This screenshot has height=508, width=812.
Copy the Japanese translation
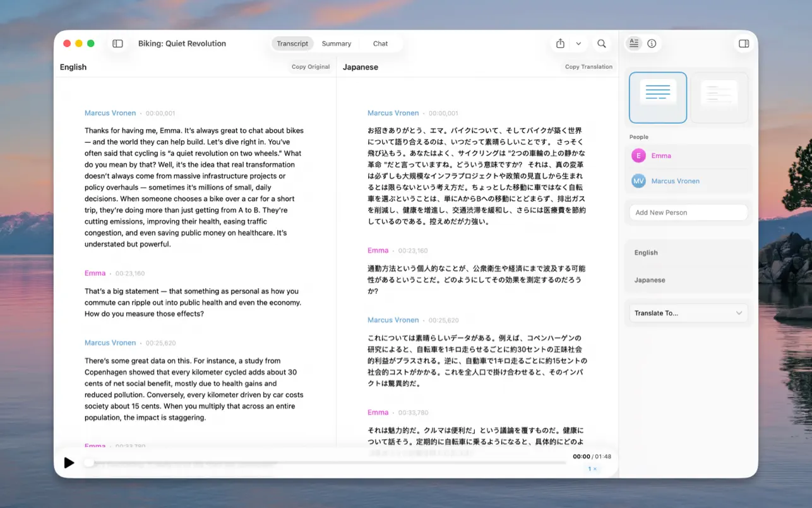point(588,66)
